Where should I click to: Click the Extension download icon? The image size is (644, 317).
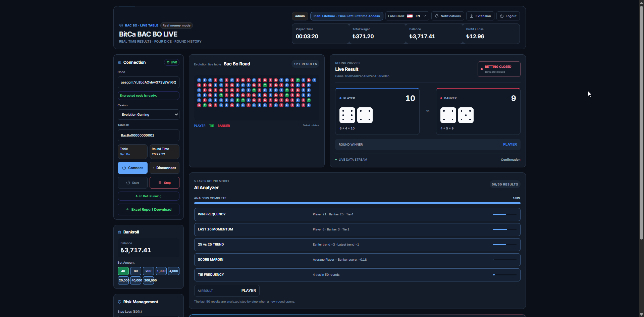pos(472,16)
